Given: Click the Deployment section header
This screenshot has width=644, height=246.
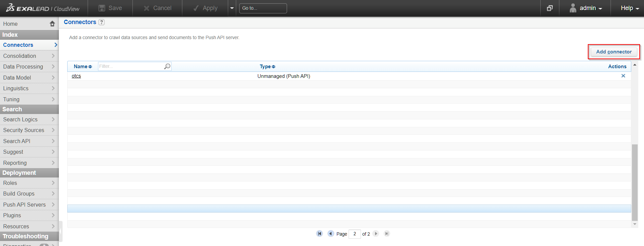Looking at the screenshot, I should [29, 173].
